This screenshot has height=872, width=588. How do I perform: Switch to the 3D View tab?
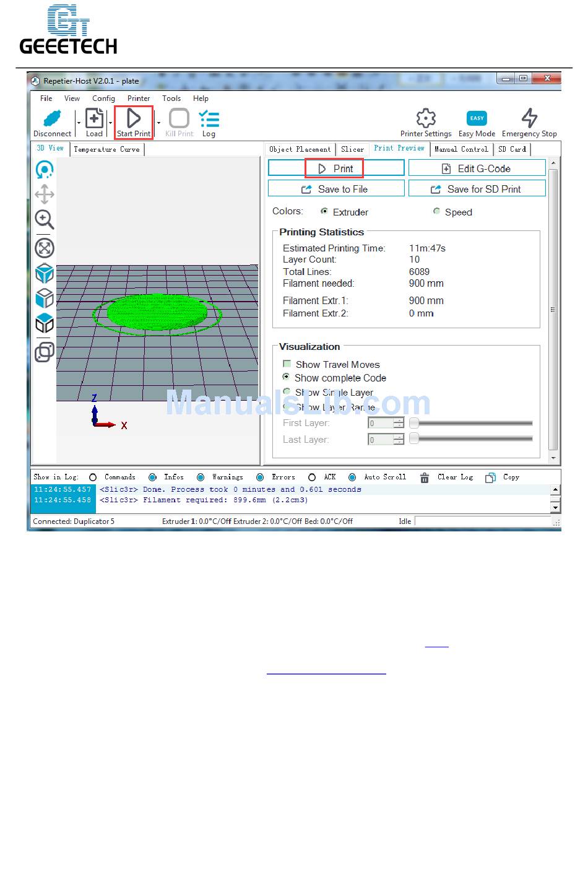[x=50, y=149]
